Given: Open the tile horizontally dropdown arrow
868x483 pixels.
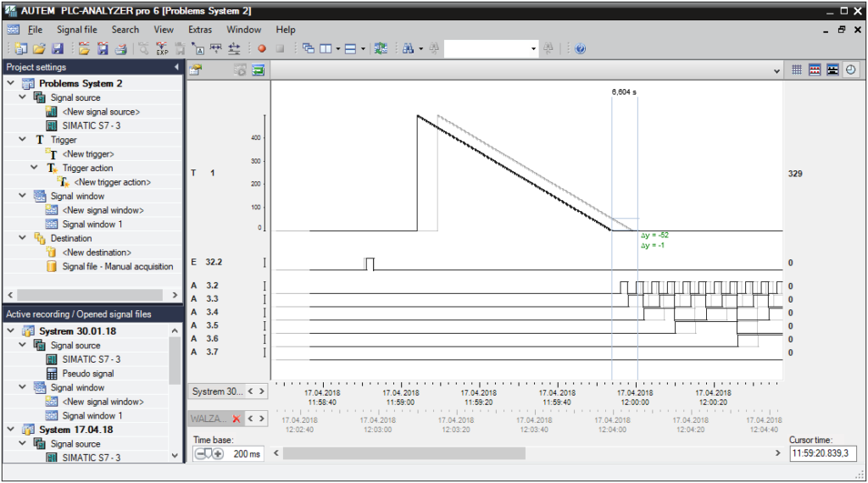Looking at the screenshot, I should (363, 48).
